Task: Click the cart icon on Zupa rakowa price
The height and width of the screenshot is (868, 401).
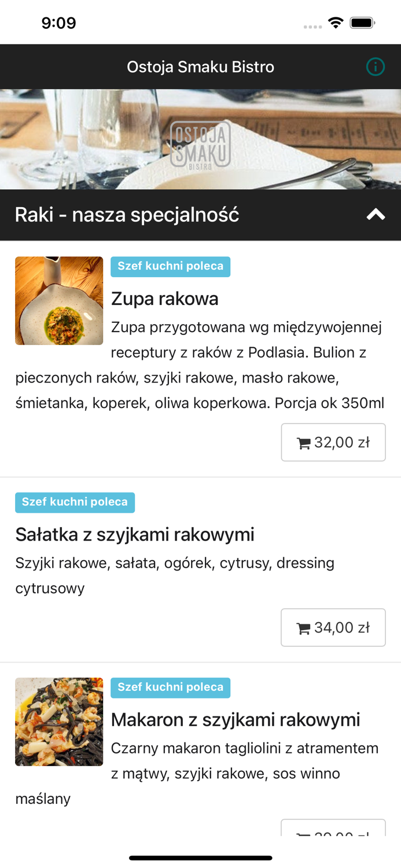Action: tap(304, 442)
